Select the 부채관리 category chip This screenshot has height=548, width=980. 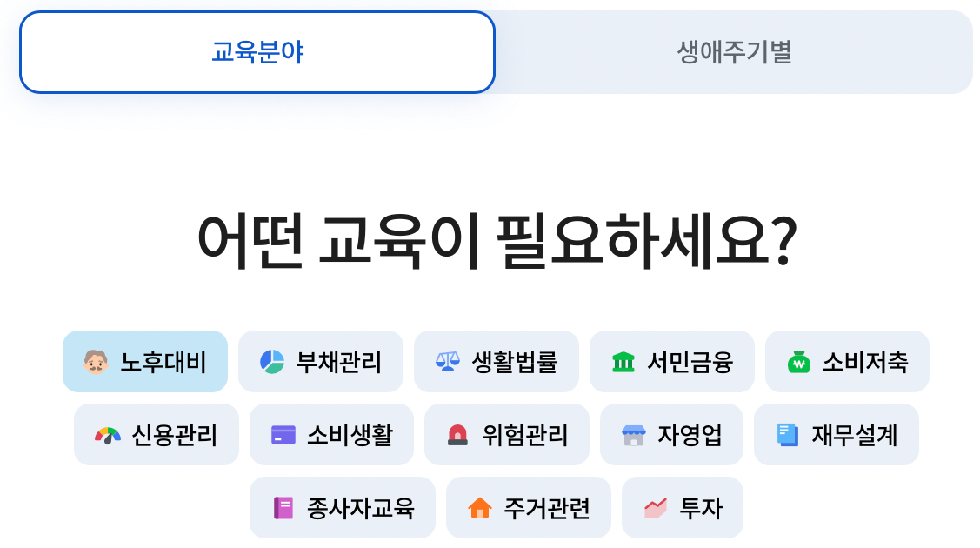321,362
